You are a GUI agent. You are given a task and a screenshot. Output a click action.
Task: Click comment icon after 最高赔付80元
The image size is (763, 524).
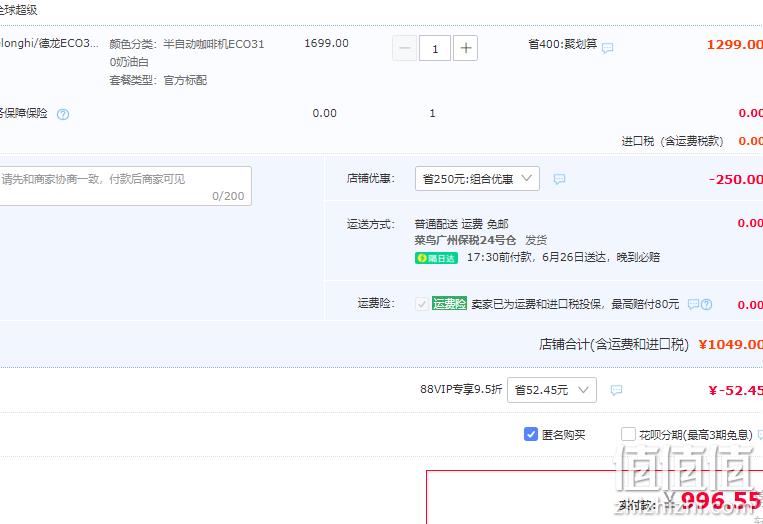click(x=693, y=305)
